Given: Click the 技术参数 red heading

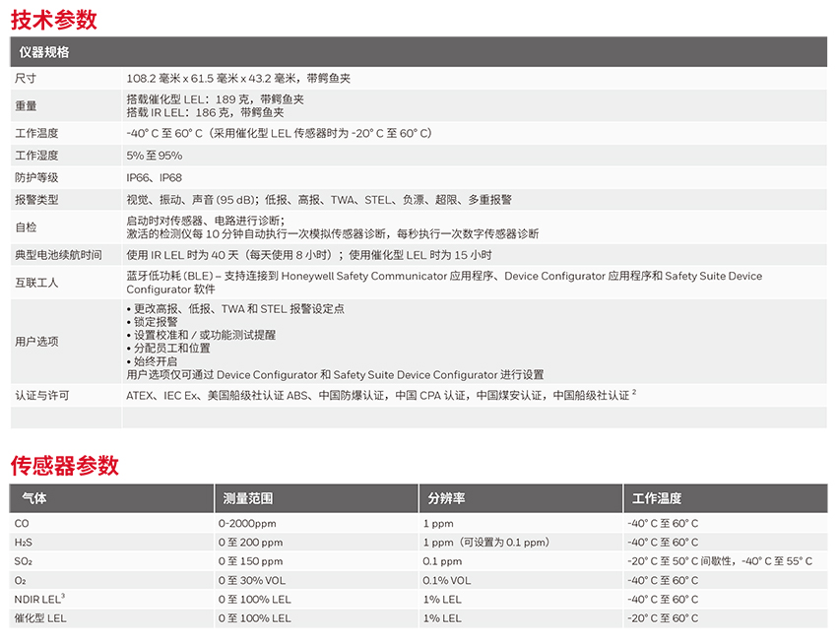Looking at the screenshot, I should [x=54, y=19].
